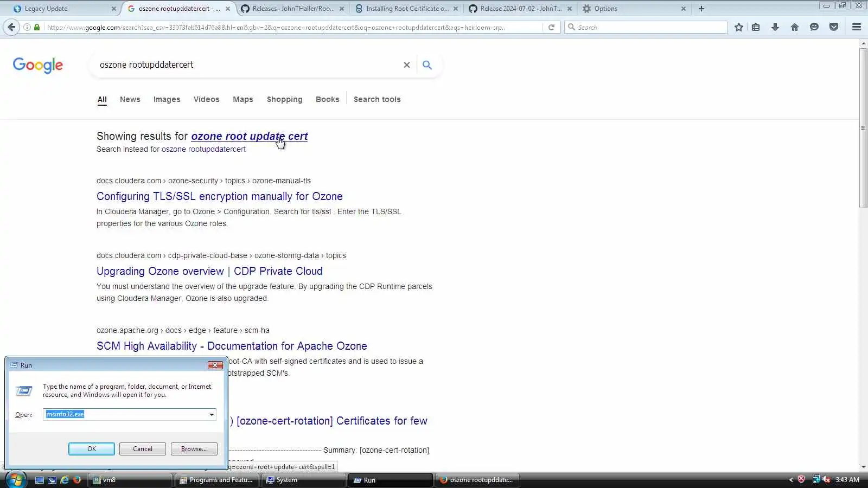Viewport: 868px width, 488px height.
Task: Reload the page with the refresh icon
Action: 551,27
